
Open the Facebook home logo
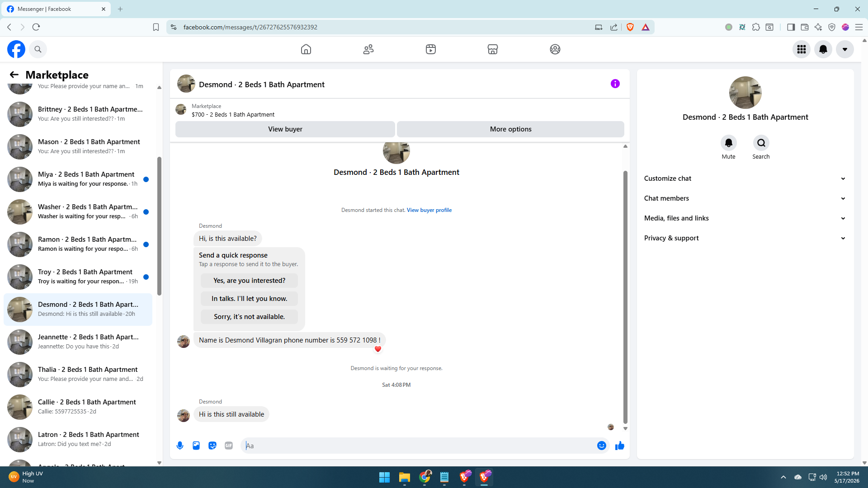(x=16, y=49)
